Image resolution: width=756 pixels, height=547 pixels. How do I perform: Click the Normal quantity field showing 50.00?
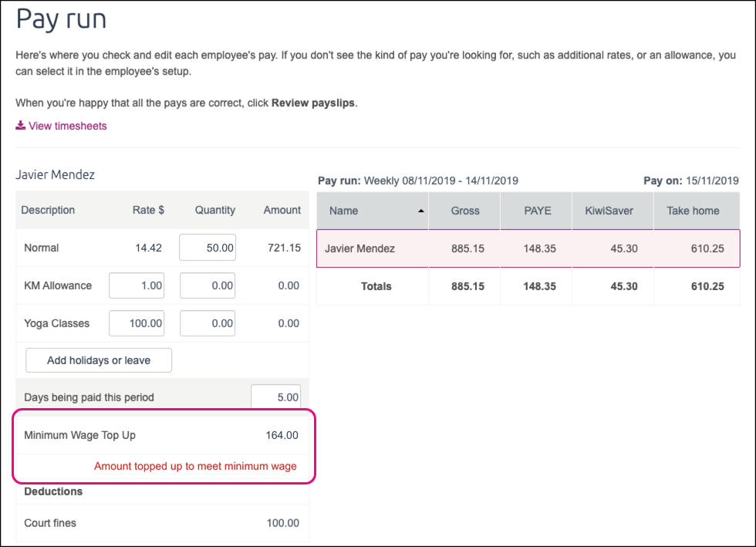[x=208, y=248]
